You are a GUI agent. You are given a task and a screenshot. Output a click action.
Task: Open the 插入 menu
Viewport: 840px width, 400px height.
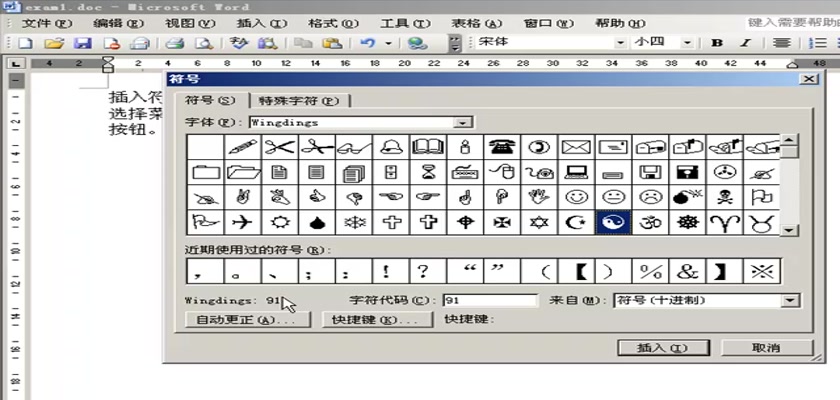coord(261,24)
